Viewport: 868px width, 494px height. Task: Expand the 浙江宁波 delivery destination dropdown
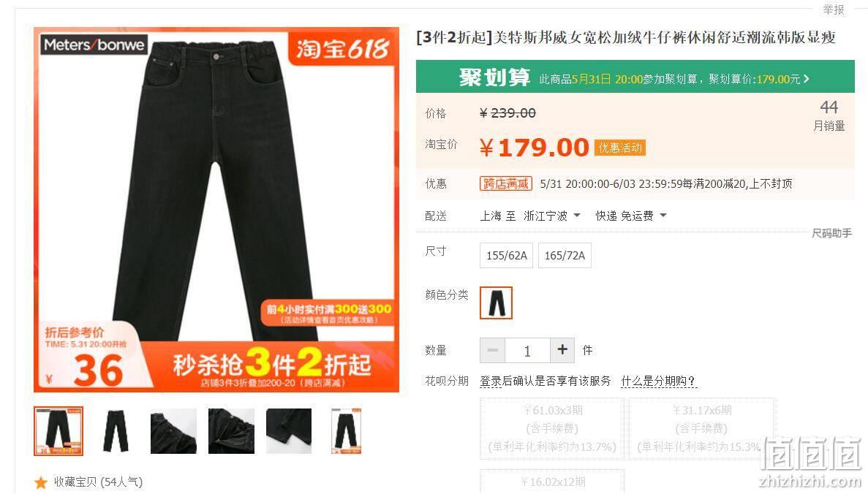pos(552,216)
